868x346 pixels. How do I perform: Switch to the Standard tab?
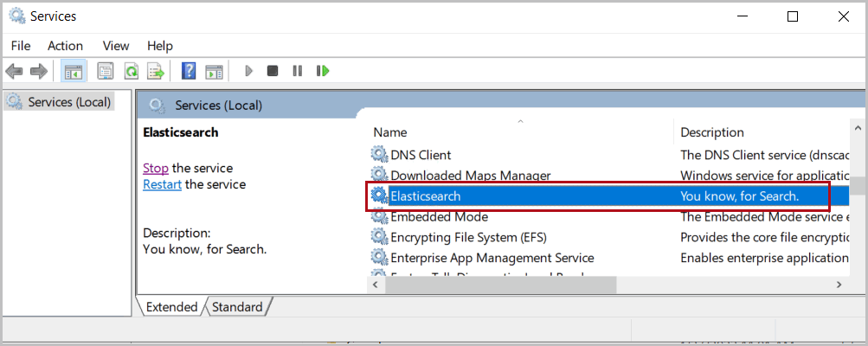pyautogui.click(x=237, y=307)
